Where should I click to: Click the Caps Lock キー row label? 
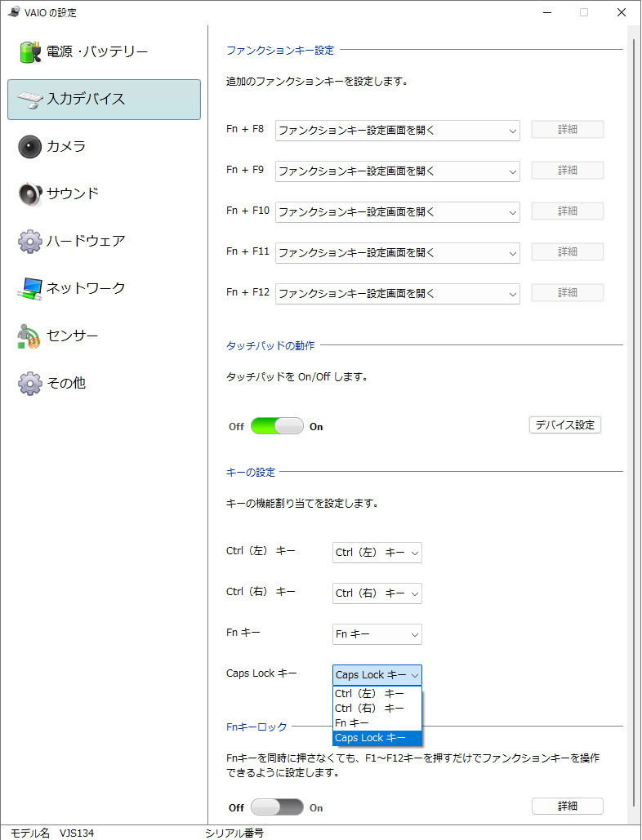pos(261,673)
